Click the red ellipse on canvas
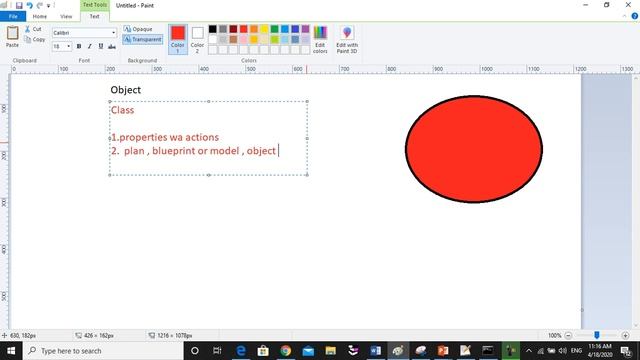This screenshot has height=360, width=640. click(474, 149)
